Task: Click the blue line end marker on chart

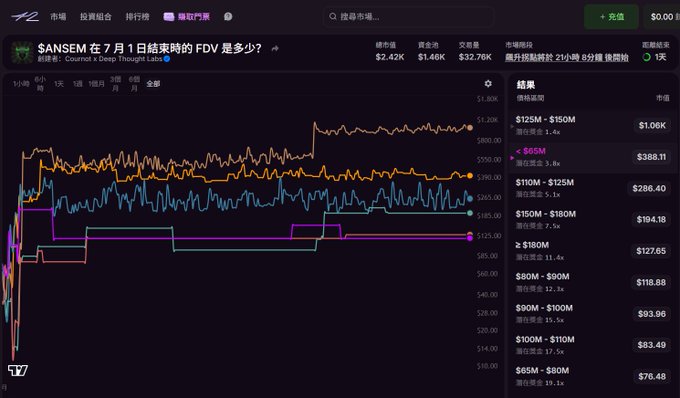Action: pos(470,199)
